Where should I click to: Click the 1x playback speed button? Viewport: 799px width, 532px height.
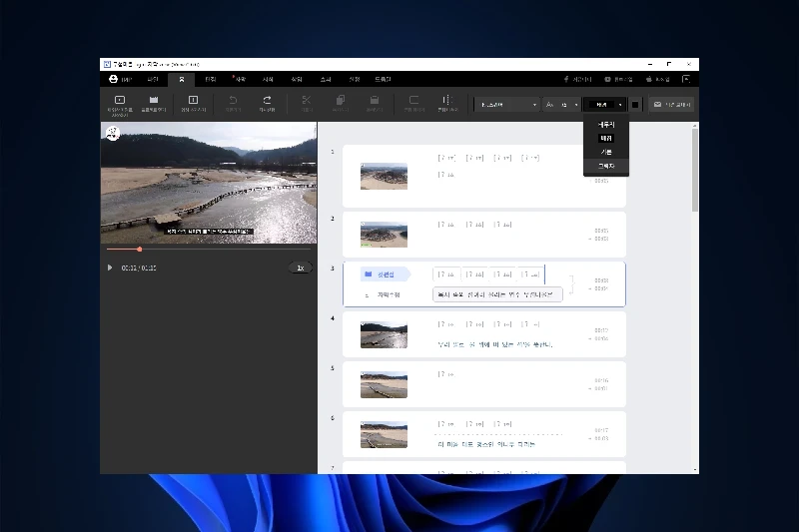point(300,267)
